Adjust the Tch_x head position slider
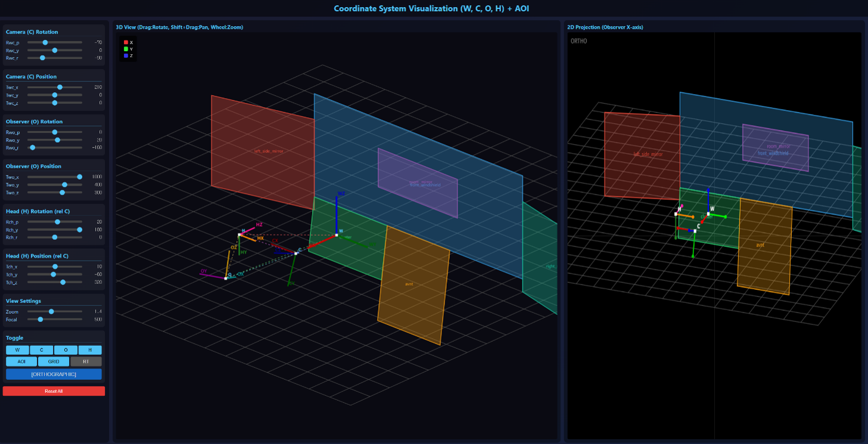 [55, 267]
